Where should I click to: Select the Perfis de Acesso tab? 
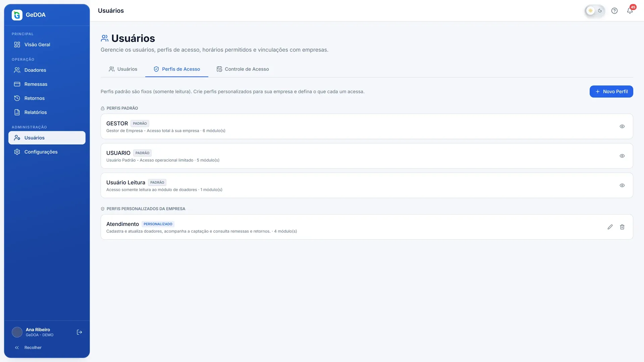pos(177,69)
